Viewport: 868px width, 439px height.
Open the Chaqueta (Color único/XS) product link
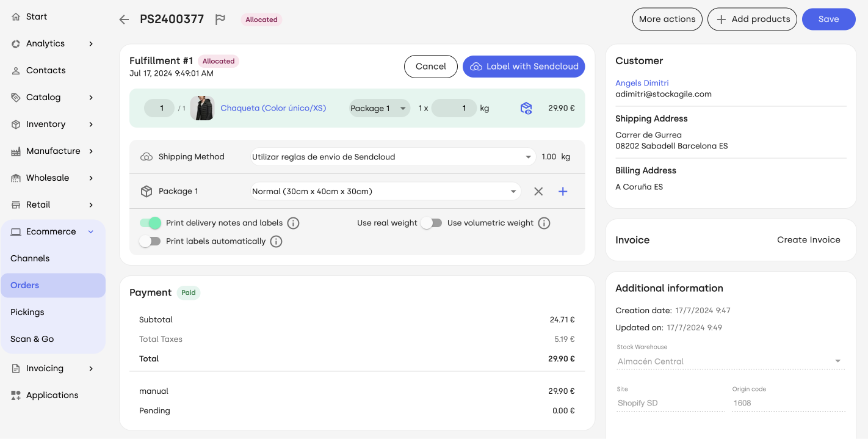point(273,108)
